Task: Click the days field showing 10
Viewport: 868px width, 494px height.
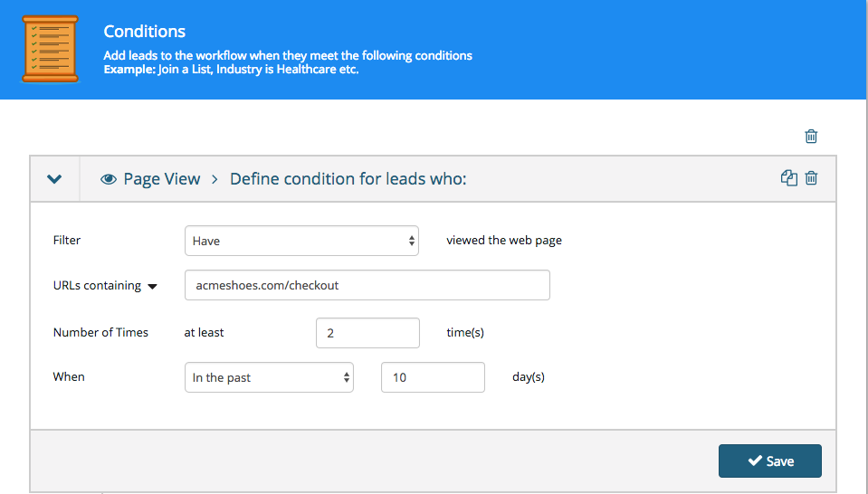Action: [x=433, y=377]
